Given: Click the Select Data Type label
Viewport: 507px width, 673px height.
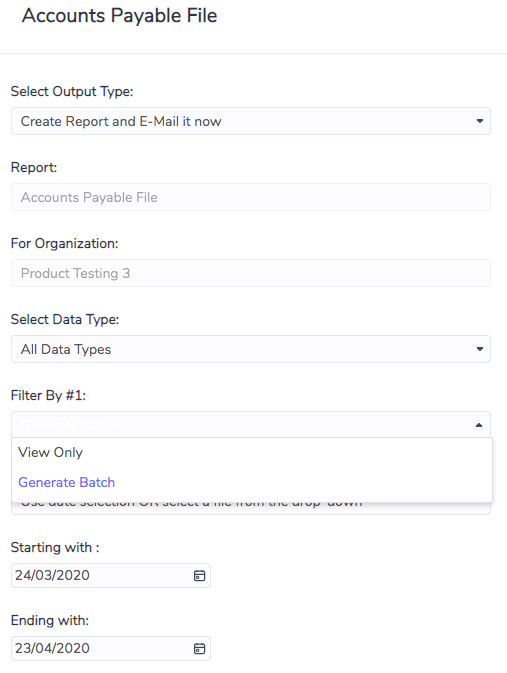Looking at the screenshot, I should point(65,319).
